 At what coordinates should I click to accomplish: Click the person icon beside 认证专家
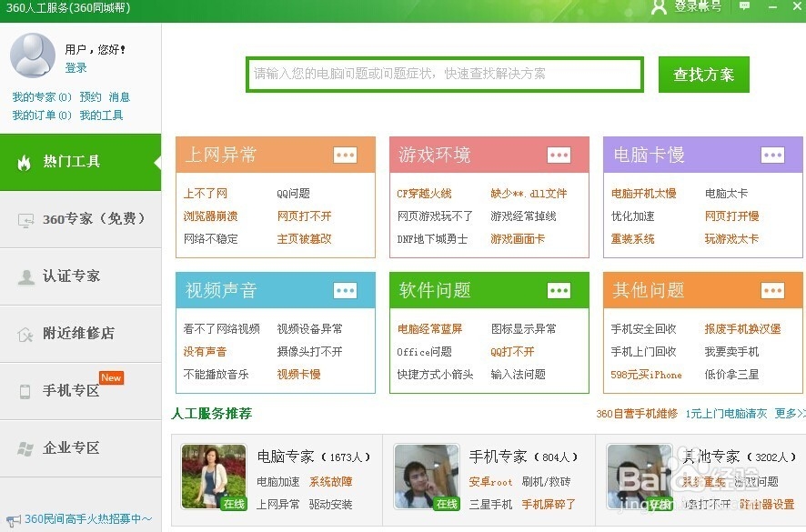[x=25, y=277]
